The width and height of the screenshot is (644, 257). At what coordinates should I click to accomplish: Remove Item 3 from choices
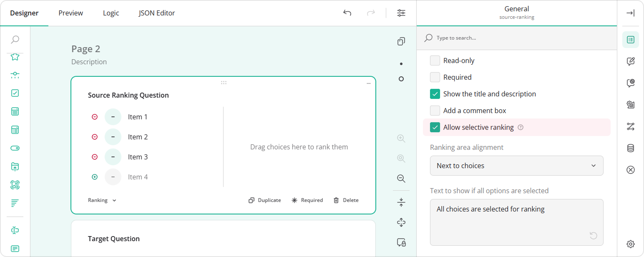coord(95,157)
